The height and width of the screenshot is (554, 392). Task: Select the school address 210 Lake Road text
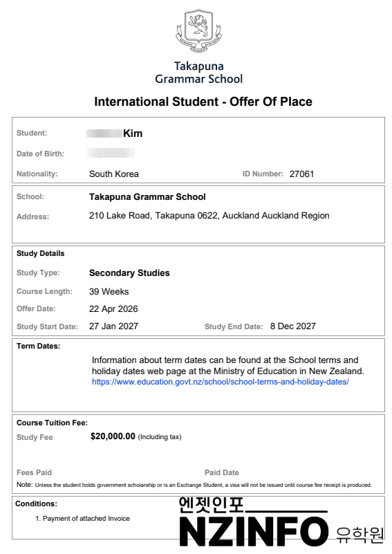tap(209, 216)
